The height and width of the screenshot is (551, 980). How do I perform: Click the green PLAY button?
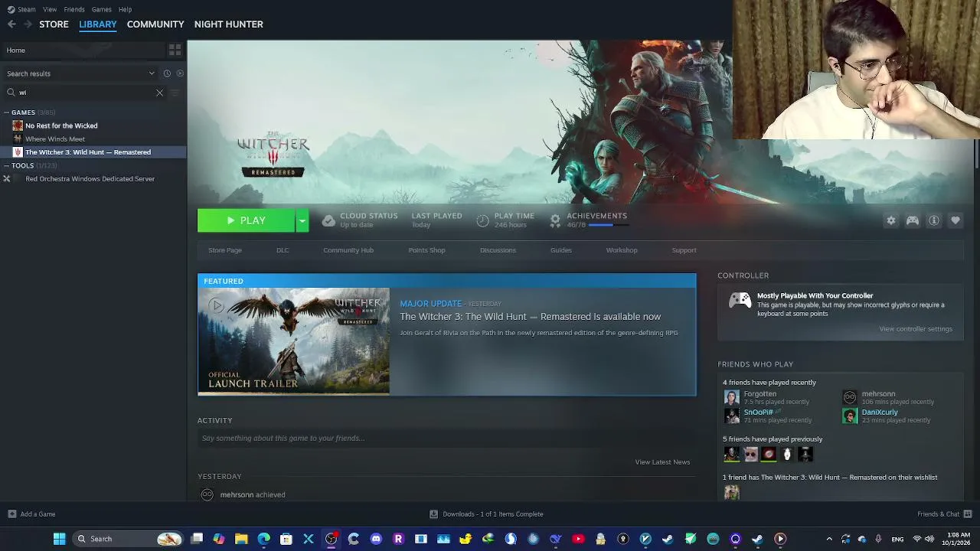coord(246,220)
